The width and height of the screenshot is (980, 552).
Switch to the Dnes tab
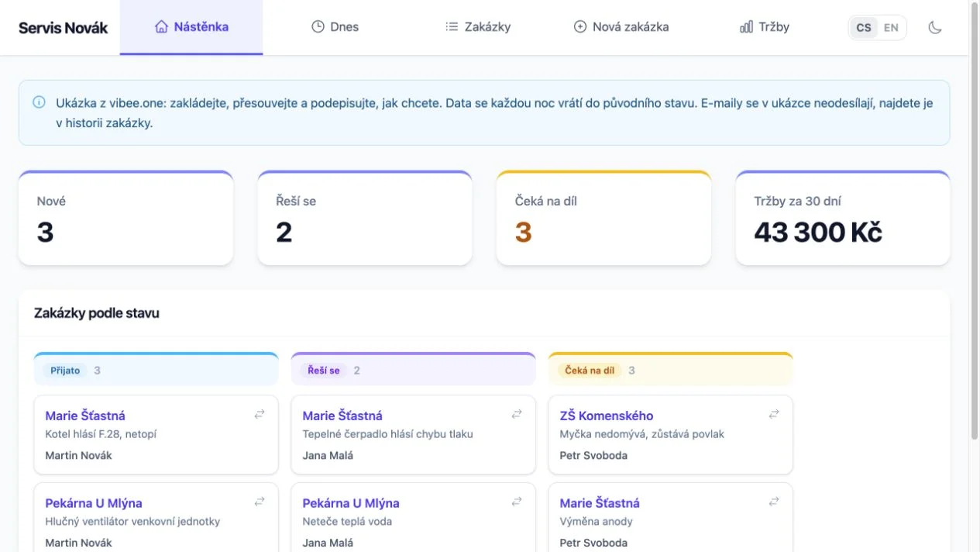point(335,27)
